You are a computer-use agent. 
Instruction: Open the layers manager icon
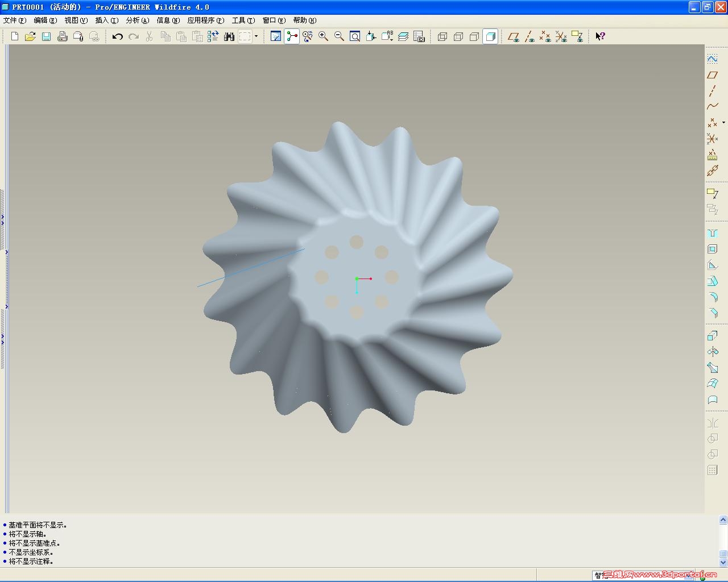pyautogui.click(x=403, y=36)
